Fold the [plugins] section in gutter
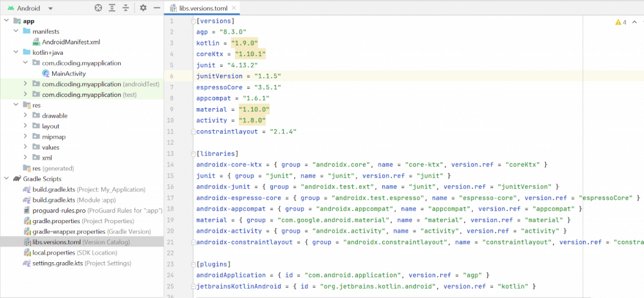644x298 pixels. click(x=194, y=264)
